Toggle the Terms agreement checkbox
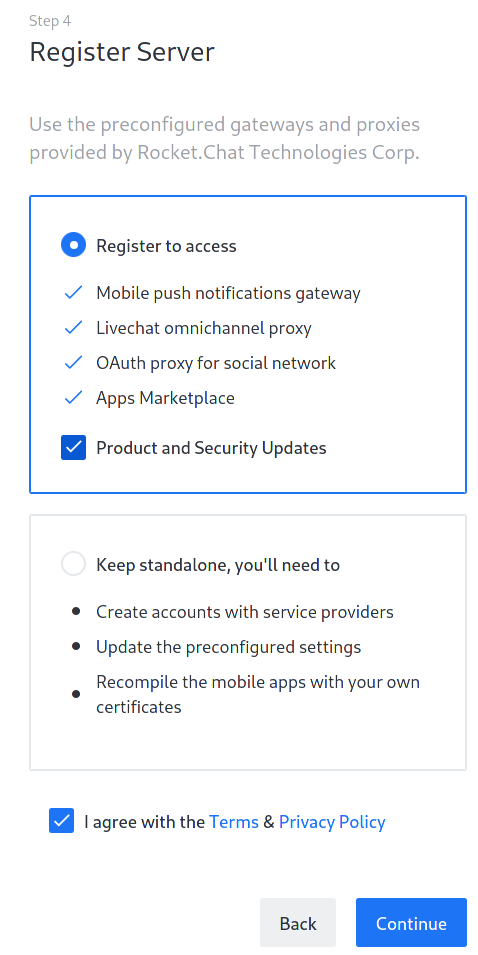The height and width of the screenshot is (955, 478). (x=62, y=821)
